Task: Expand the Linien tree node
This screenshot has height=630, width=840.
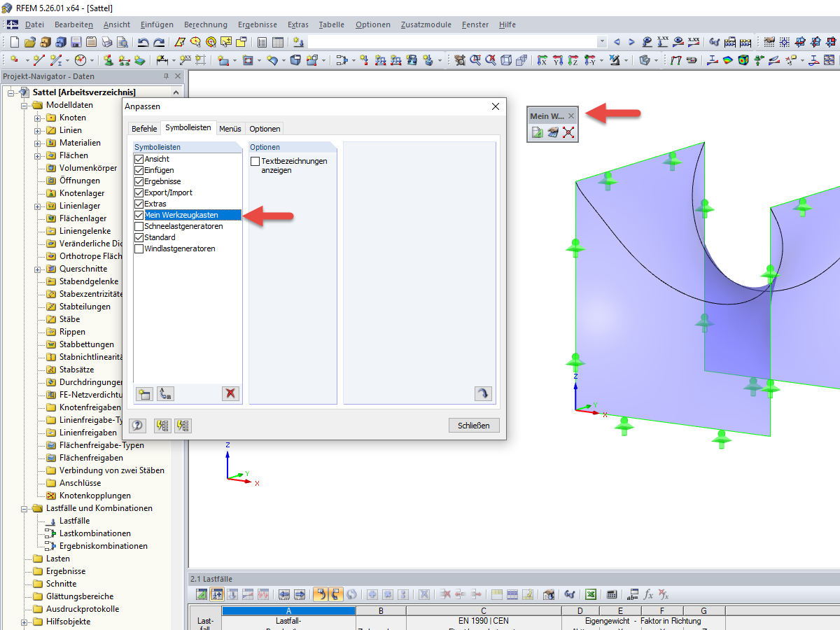Action: (x=37, y=130)
